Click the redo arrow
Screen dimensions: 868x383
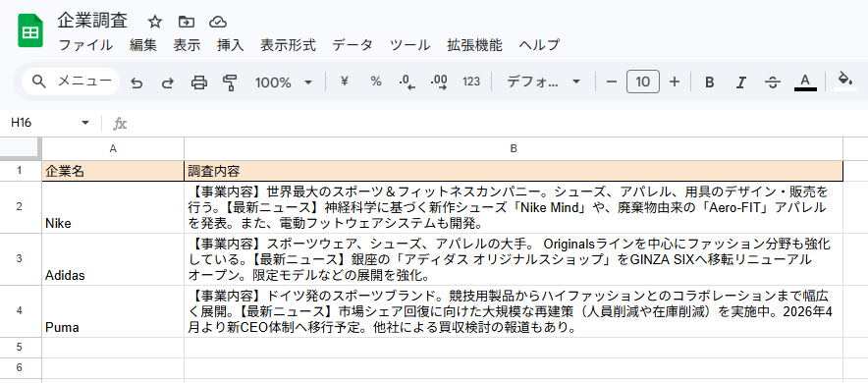167,83
